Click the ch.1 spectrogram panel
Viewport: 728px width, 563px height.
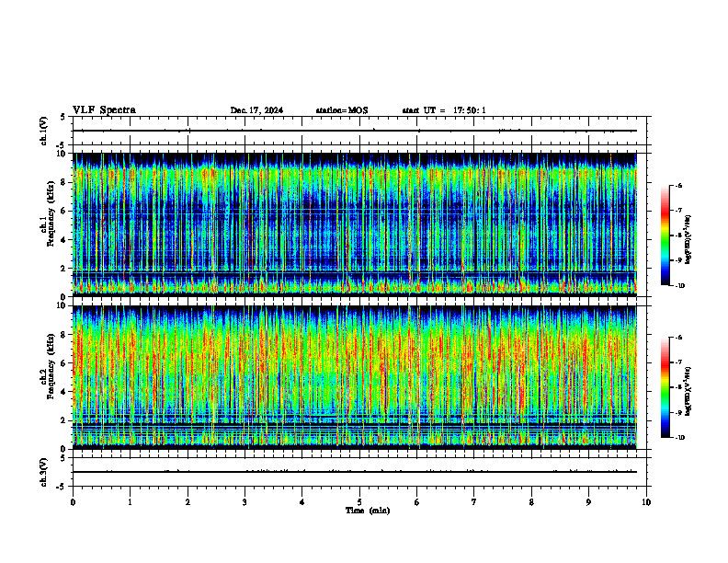coord(355,224)
